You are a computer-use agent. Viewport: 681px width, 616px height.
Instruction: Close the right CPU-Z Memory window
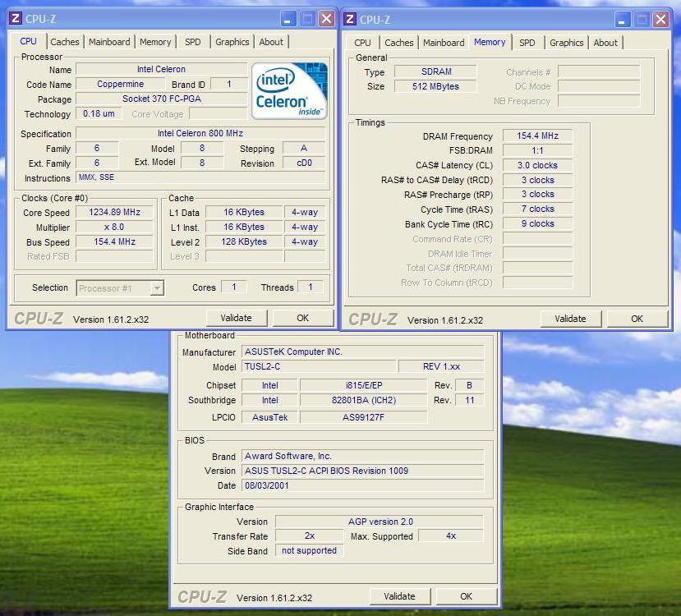click(x=661, y=20)
